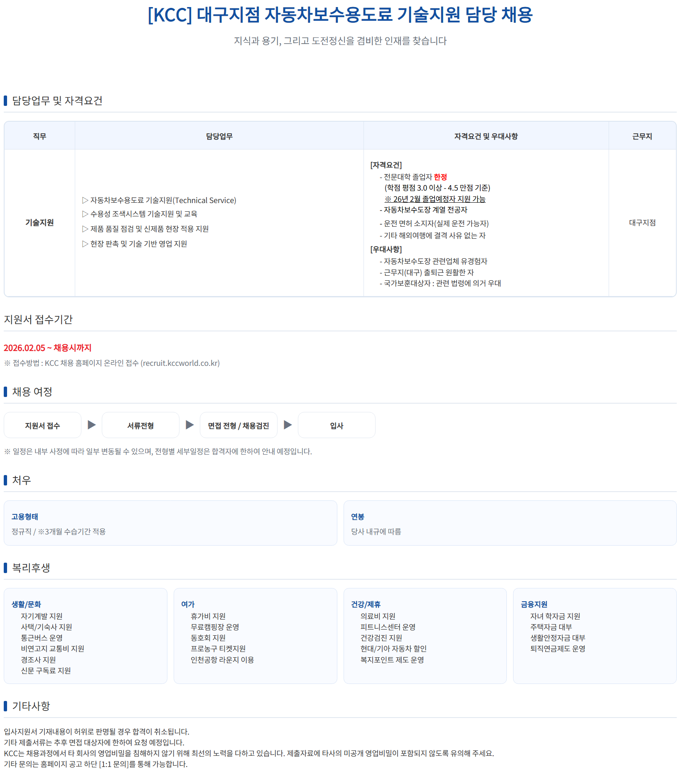Click the red 2026.02.05 ~ 채용시까지 date
Image resolution: width=683 pixels, height=784 pixels.
tap(48, 348)
